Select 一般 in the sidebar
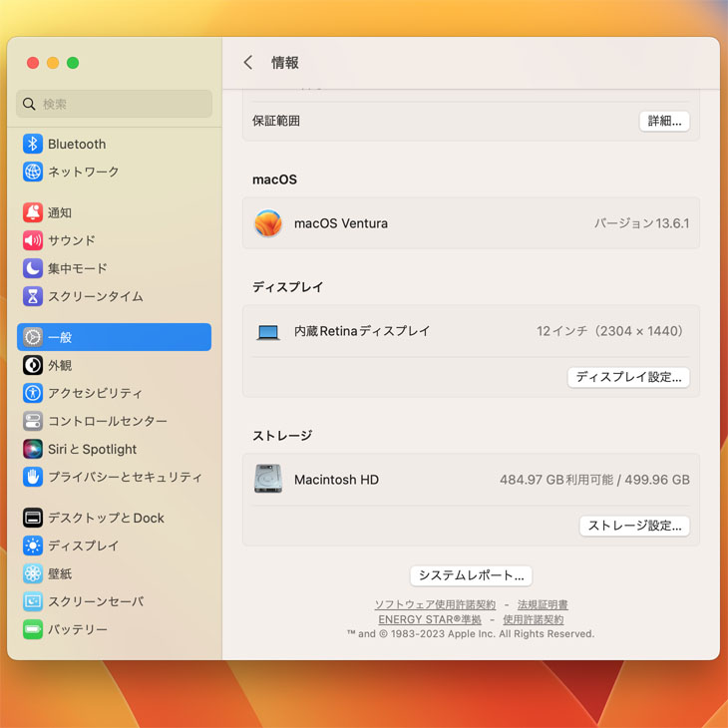Viewport: 728px width, 728px height. (x=115, y=337)
